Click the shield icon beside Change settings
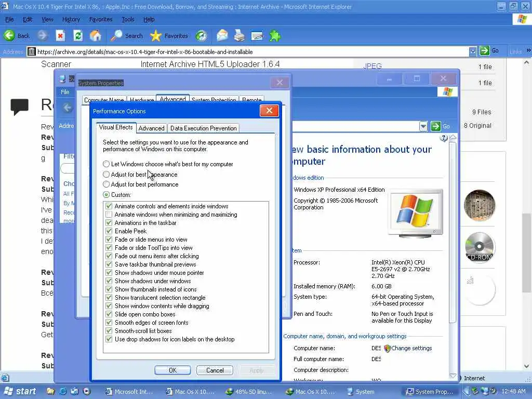This screenshot has height=399, width=532. point(387,348)
